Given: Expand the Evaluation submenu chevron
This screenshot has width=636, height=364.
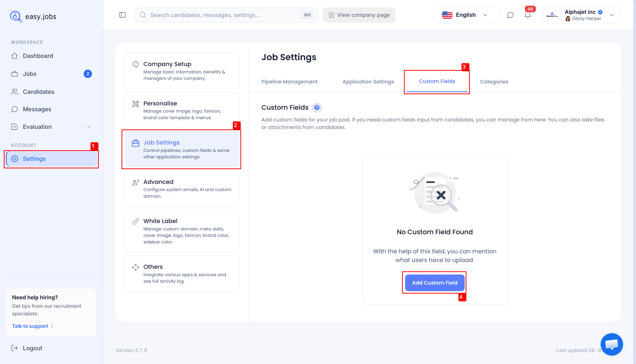Looking at the screenshot, I should tap(89, 127).
